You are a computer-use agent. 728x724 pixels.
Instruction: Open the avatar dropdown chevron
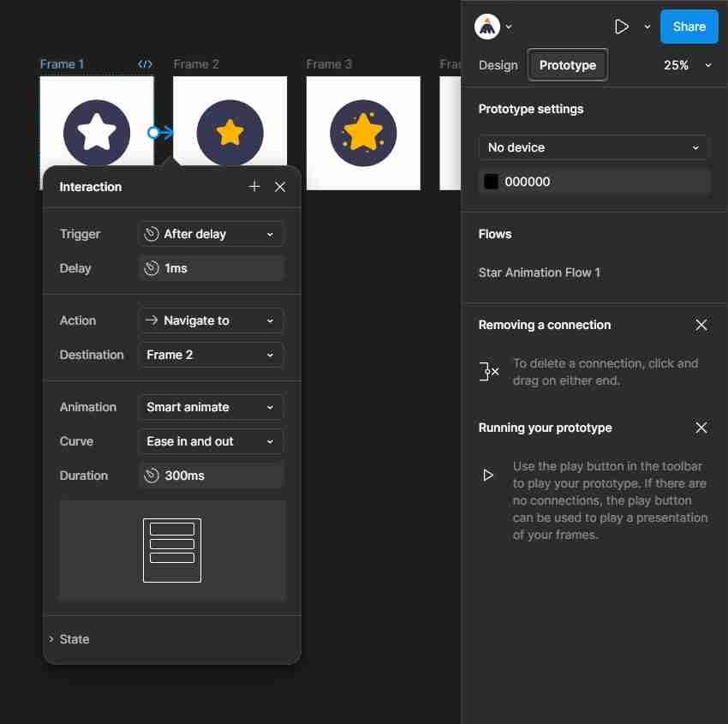coord(509,27)
